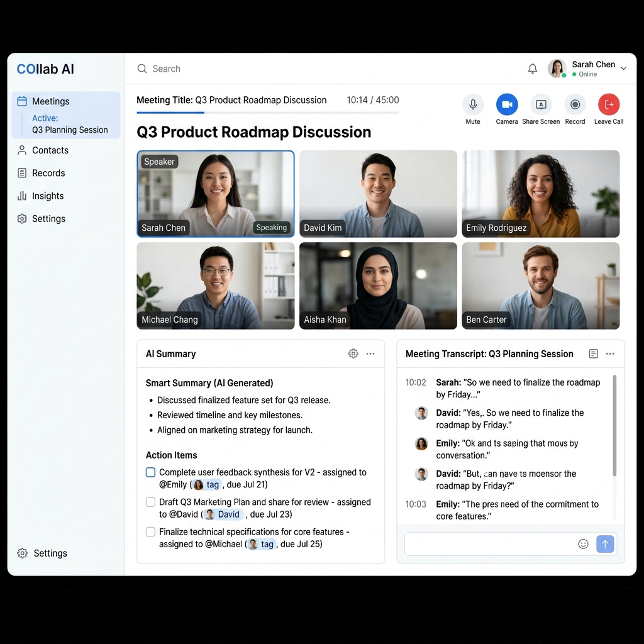The image size is (644, 644).
Task: Click the transcript scrollbar
Action: click(614, 426)
